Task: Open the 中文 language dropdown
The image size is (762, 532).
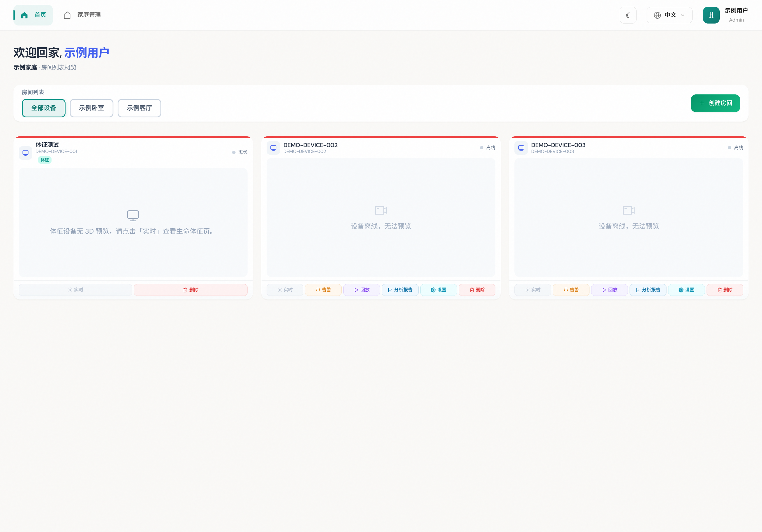Action: (x=669, y=15)
